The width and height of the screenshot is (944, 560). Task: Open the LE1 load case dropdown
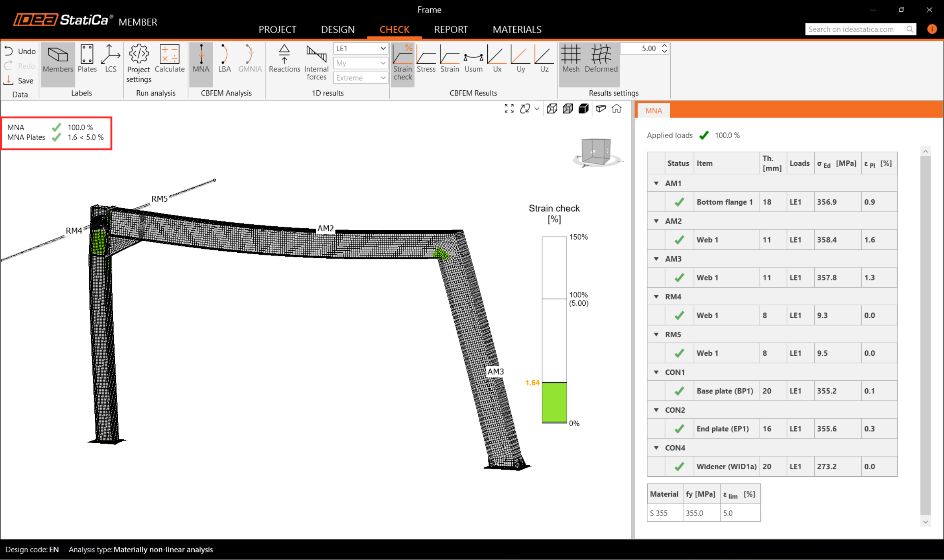pyautogui.click(x=360, y=48)
